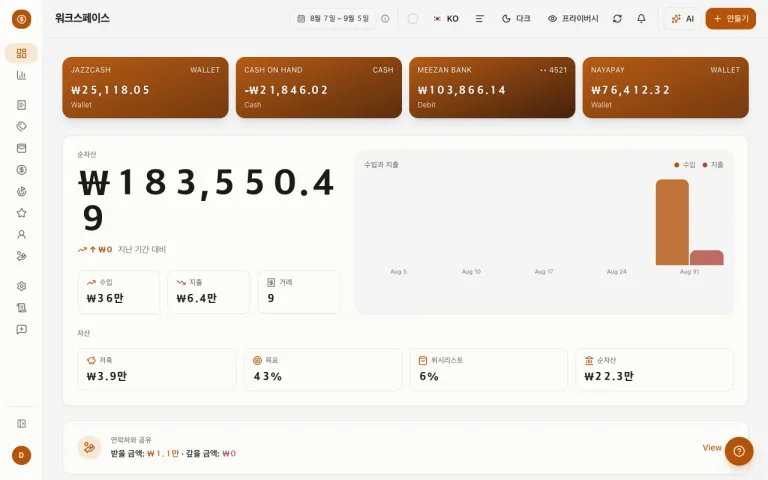This screenshot has height=480, width=768.
Task: Open the 목표 43% goals tile
Action: tap(323, 370)
